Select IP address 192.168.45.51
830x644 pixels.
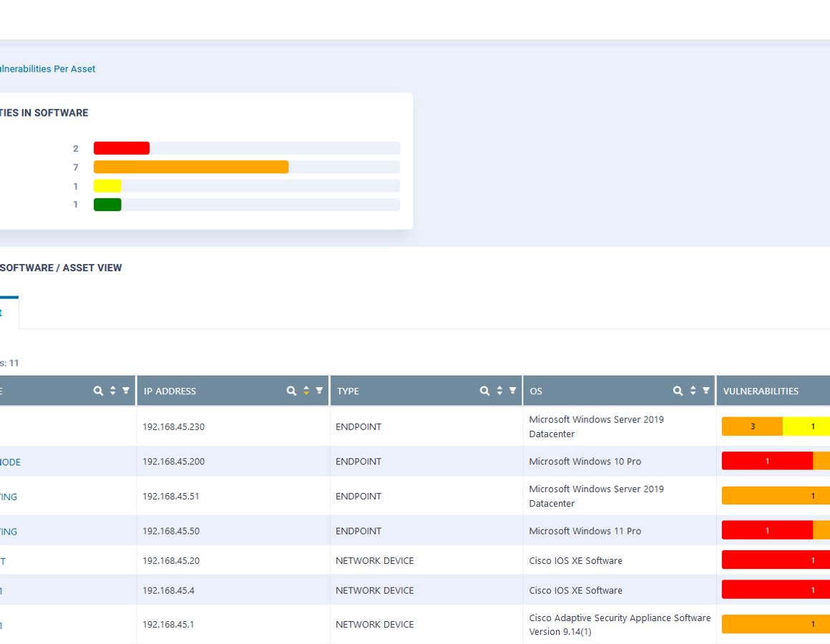170,497
